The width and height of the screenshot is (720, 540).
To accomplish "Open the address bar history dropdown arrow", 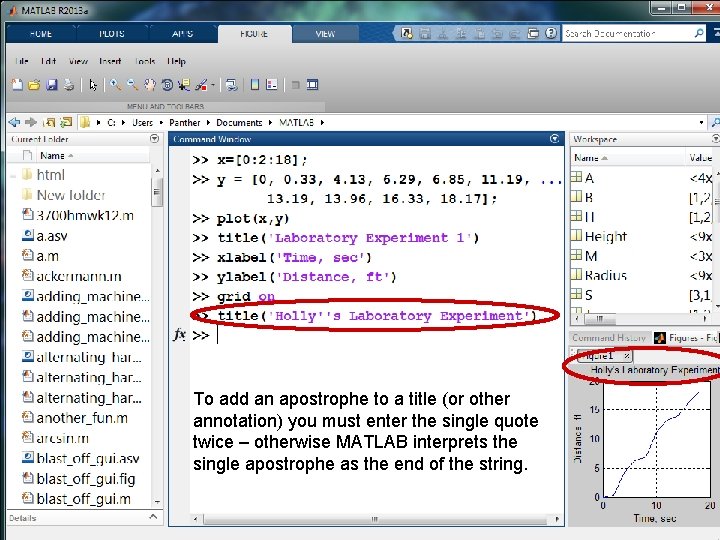I will coord(701,123).
